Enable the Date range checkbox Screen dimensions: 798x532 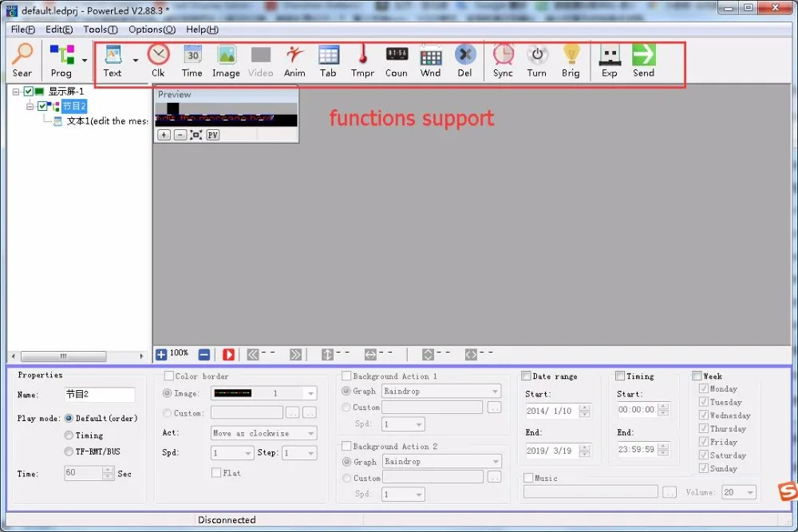tap(526, 376)
